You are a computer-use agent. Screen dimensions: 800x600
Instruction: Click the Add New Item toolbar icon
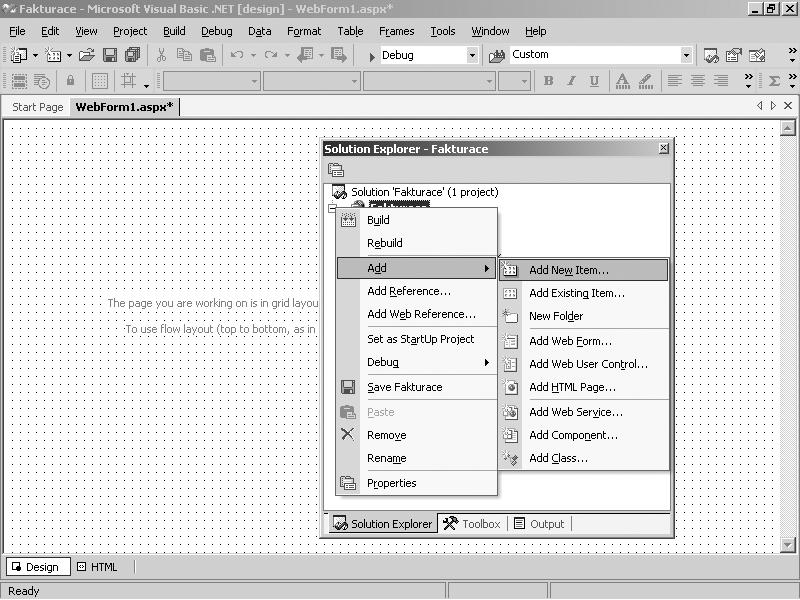coord(53,55)
